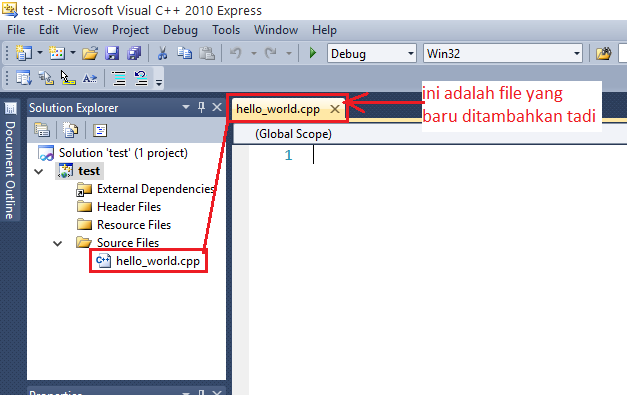Close the hello_world.cpp editor tab
627x395 pixels.
tap(335, 109)
